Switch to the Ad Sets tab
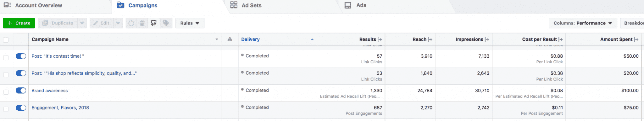The height and width of the screenshot is (121, 644). 246,5
